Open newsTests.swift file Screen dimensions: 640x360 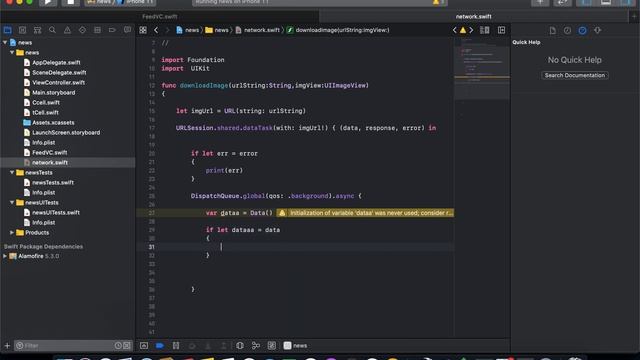[x=53, y=182]
